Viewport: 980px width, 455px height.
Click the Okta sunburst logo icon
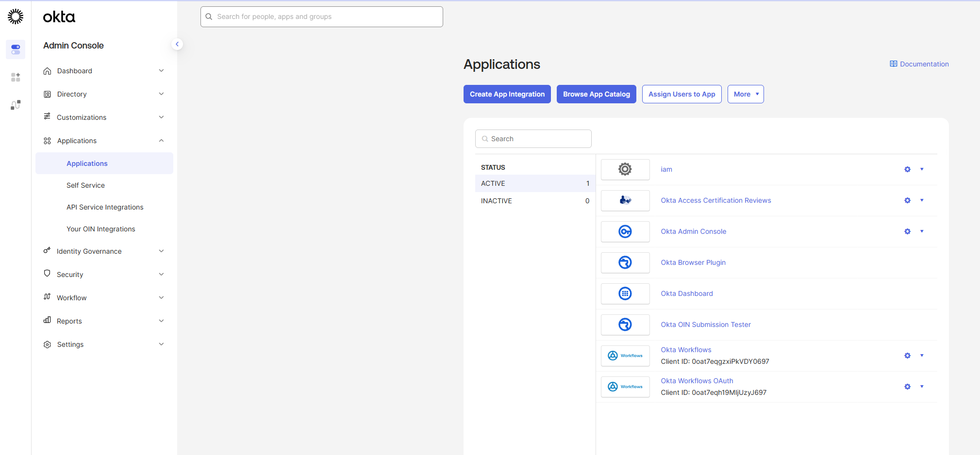(16, 16)
